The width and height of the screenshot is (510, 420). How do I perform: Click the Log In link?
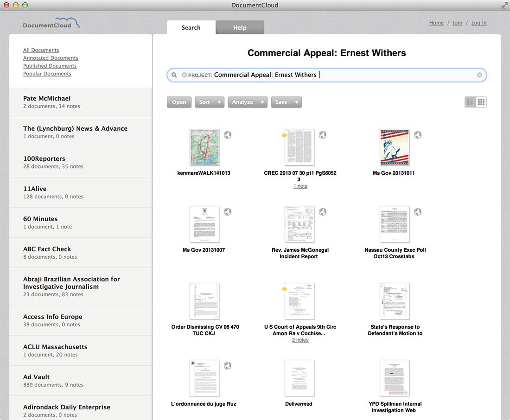[478, 22]
